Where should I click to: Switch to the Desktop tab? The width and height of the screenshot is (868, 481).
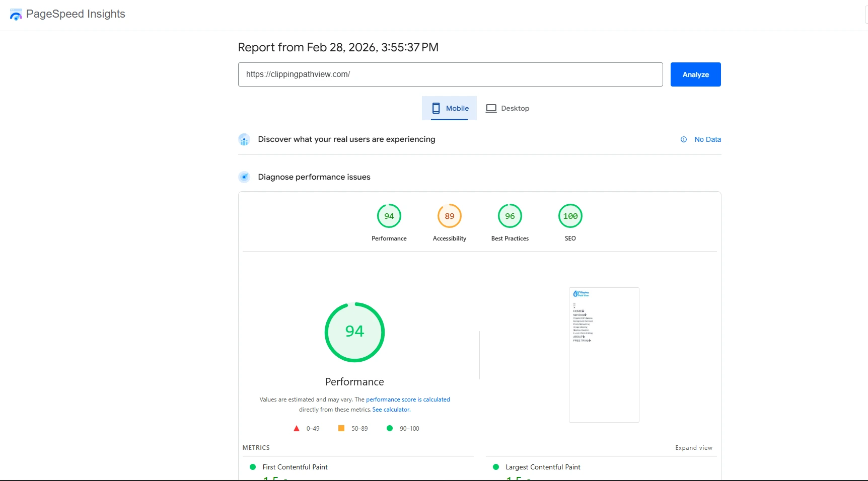point(508,108)
